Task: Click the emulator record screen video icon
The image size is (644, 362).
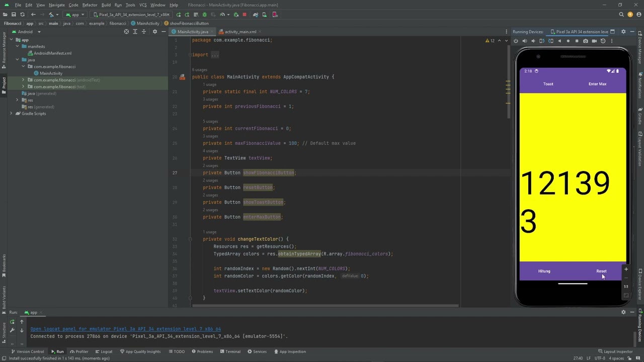Action: pyautogui.click(x=594, y=41)
